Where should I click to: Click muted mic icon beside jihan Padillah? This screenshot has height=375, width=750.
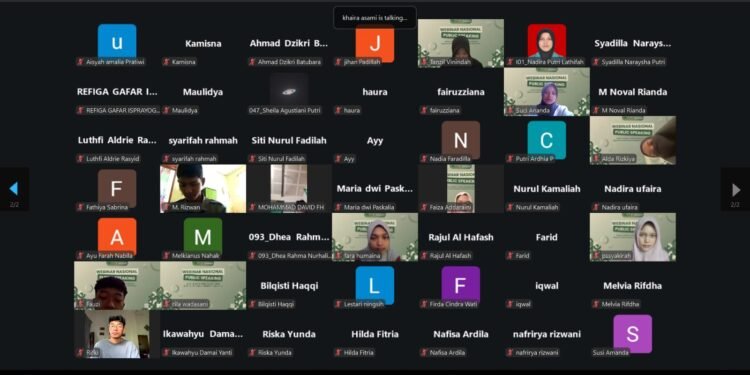pos(338,62)
